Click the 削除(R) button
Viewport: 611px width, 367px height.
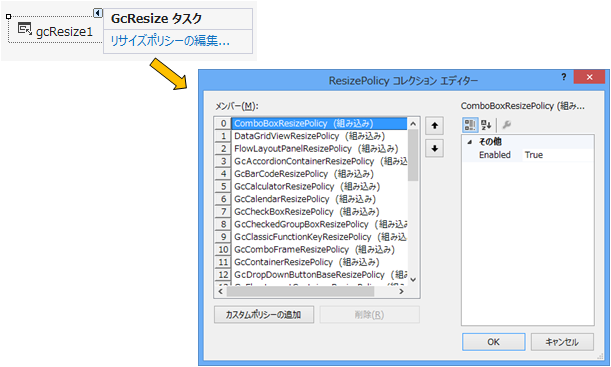[x=369, y=314]
